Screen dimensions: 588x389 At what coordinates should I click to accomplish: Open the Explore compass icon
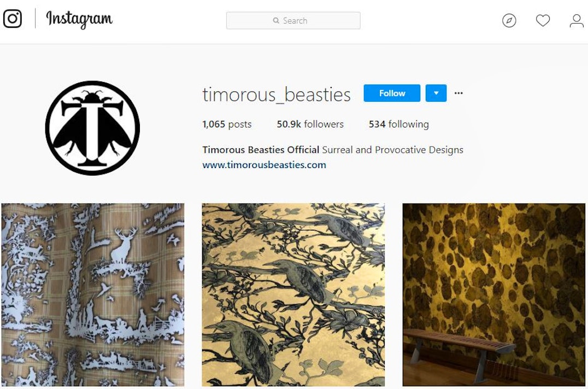(509, 20)
